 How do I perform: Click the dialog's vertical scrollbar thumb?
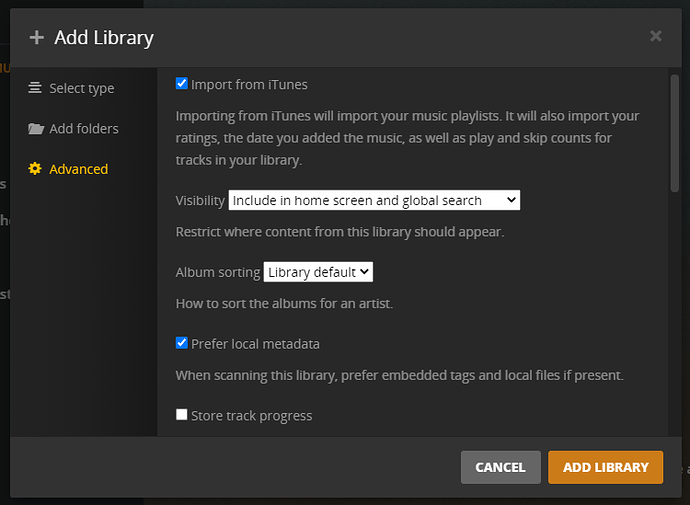[674, 130]
